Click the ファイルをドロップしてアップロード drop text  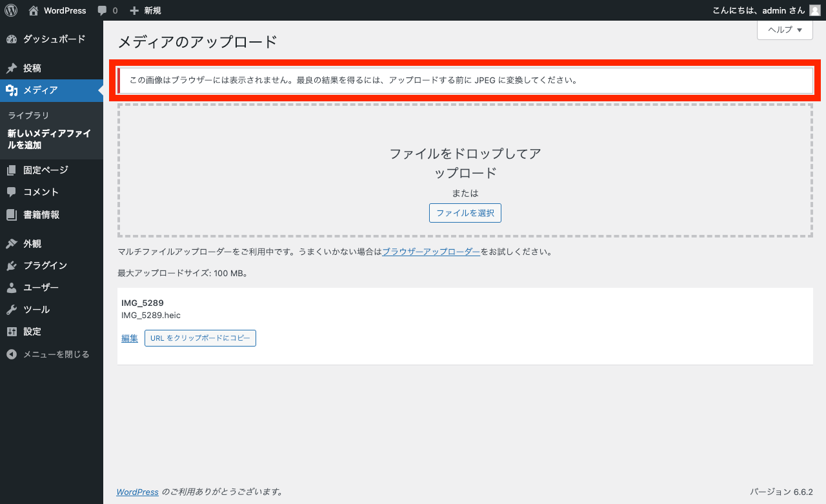465,163
